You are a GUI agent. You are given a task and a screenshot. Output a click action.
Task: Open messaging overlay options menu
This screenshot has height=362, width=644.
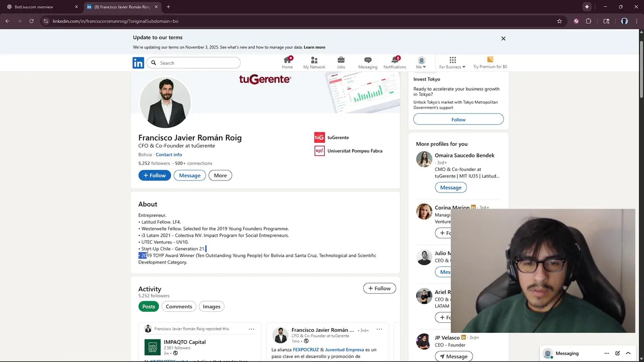point(606,353)
